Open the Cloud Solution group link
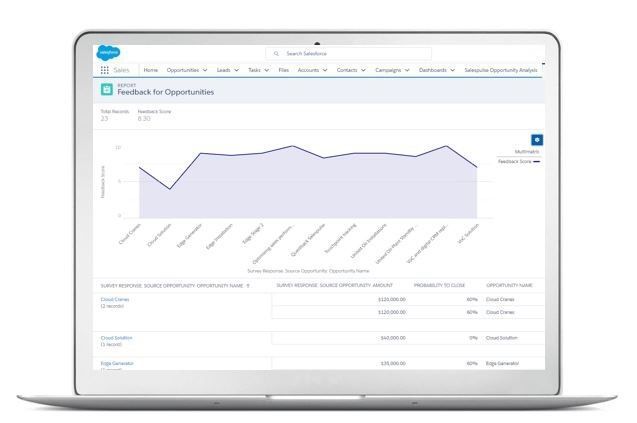 (x=117, y=338)
